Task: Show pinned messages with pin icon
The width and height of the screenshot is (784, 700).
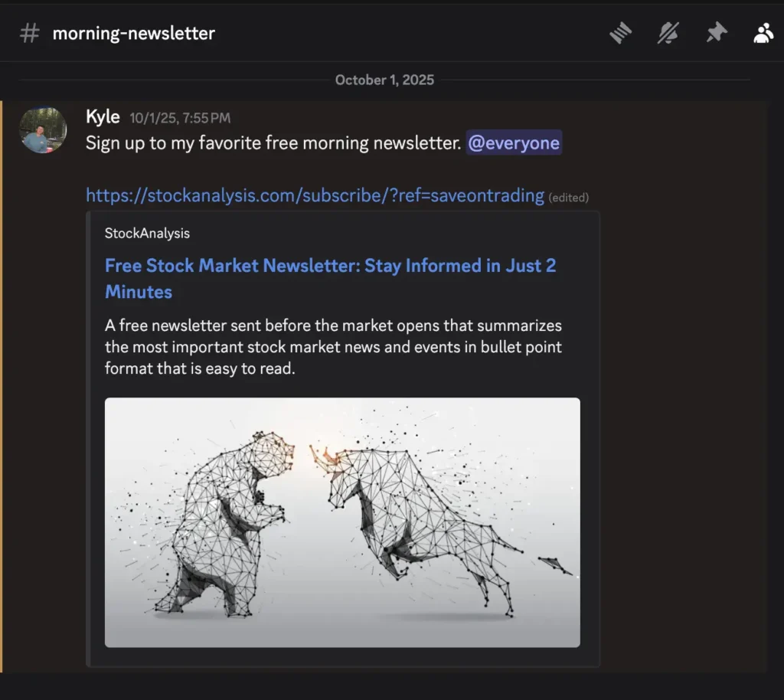Action: (x=716, y=33)
